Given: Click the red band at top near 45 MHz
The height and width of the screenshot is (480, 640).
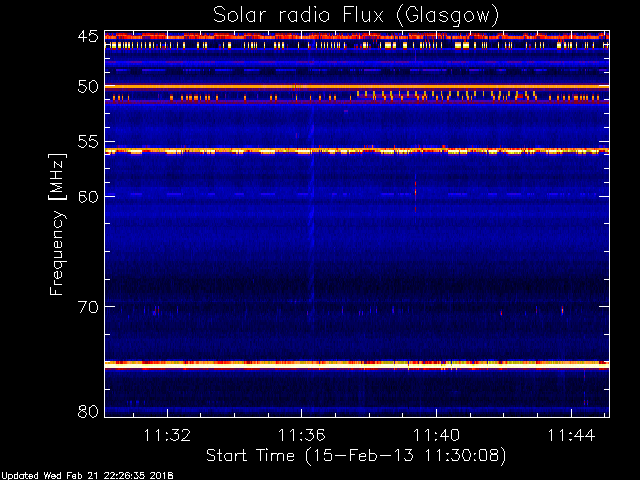Looking at the screenshot, I should [356, 36].
